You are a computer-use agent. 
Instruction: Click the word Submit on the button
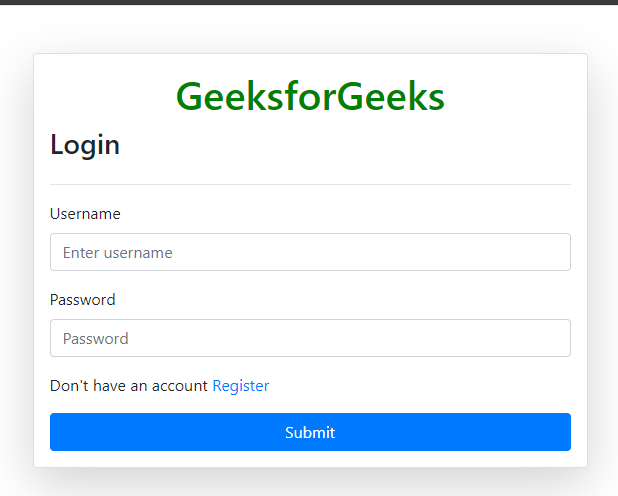click(310, 433)
